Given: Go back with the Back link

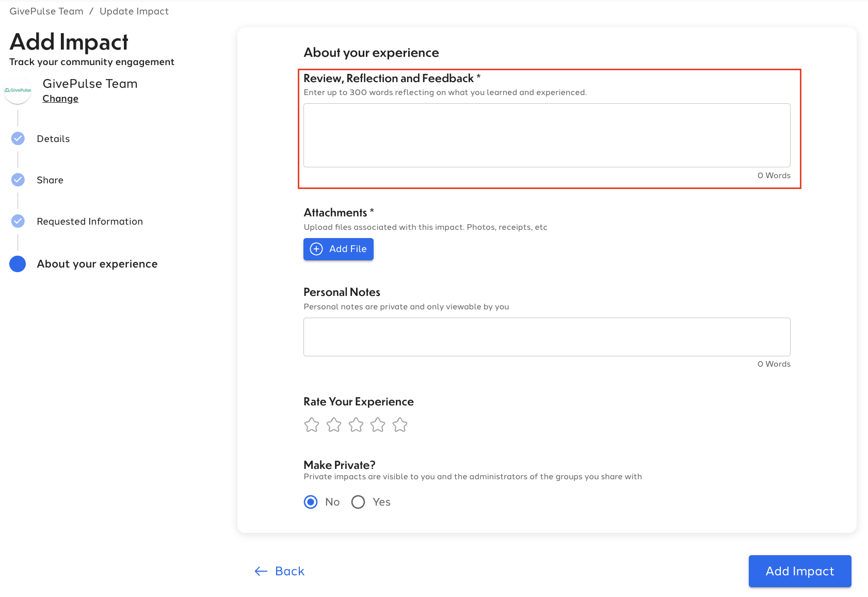Looking at the screenshot, I should (x=280, y=571).
